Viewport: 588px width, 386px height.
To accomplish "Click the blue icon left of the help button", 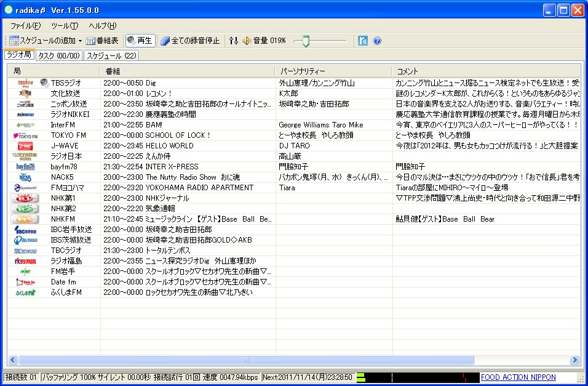I will (363, 41).
